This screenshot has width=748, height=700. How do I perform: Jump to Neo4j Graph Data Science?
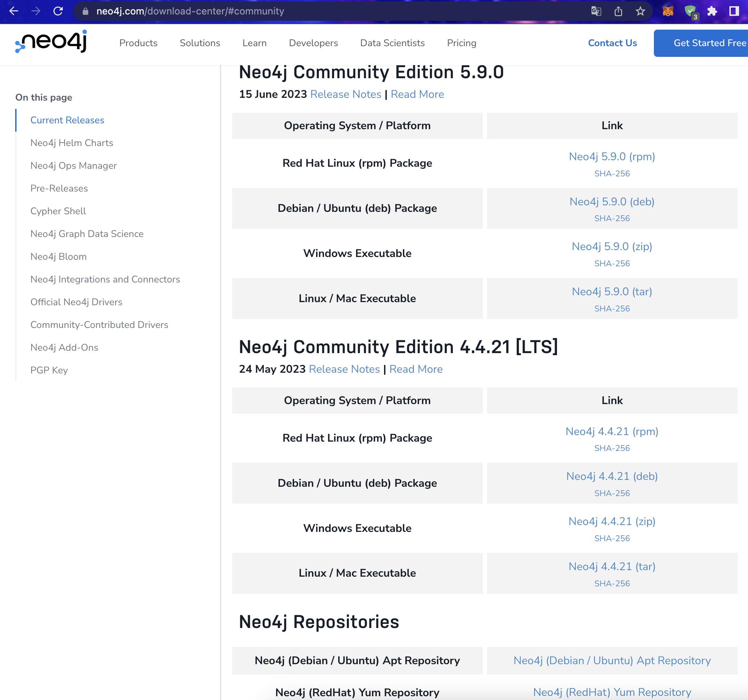[x=87, y=234]
